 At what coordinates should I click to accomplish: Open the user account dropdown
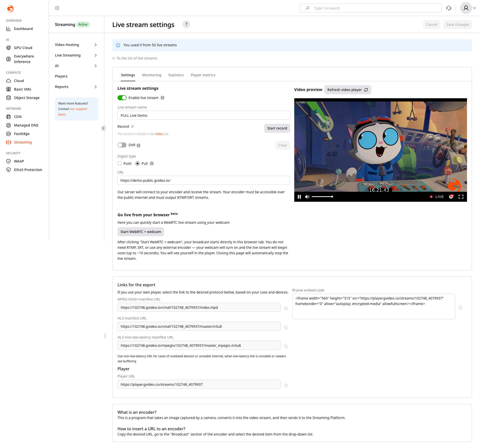468,8
